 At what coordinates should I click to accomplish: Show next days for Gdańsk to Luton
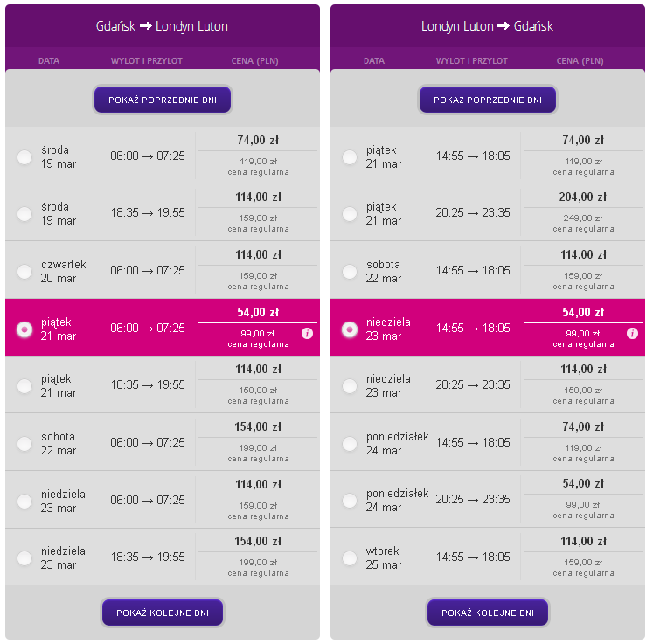click(163, 613)
